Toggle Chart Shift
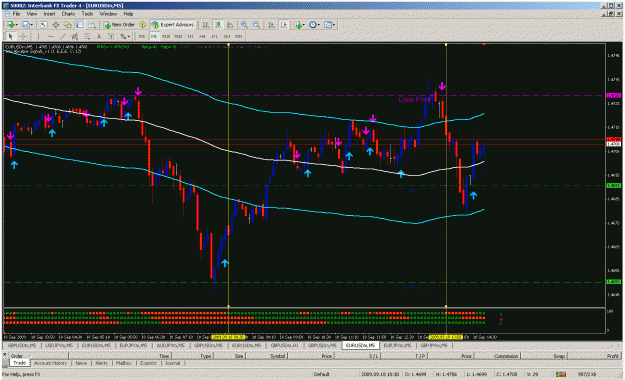Screen dimensions: 625x380 (284, 25)
